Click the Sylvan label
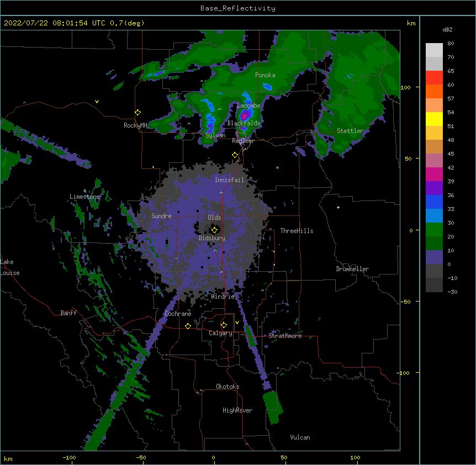 coord(215,135)
